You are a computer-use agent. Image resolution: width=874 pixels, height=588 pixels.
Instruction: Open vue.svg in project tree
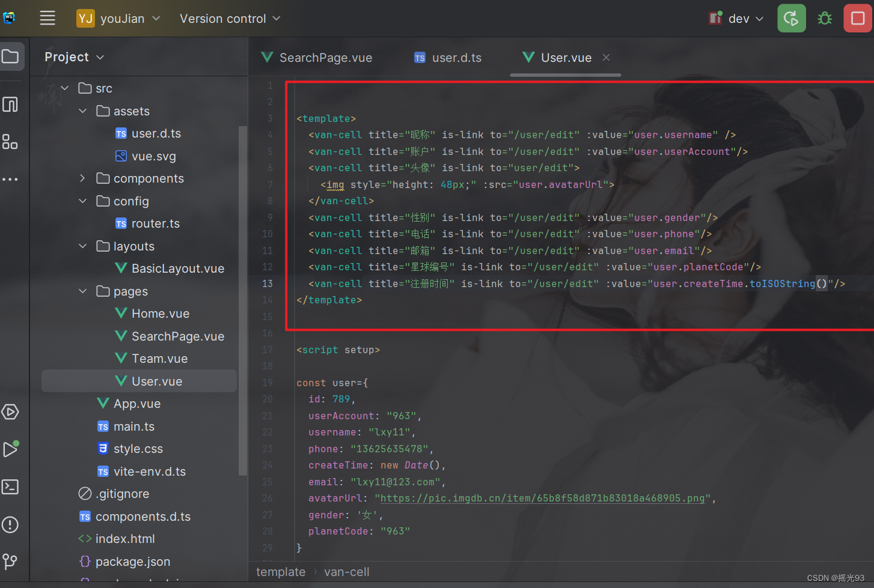(x=145, y=156)
